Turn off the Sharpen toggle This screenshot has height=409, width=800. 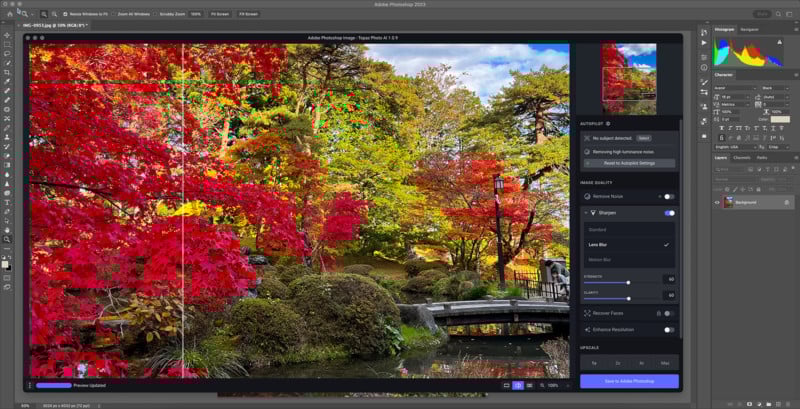[x=669, y=213]
